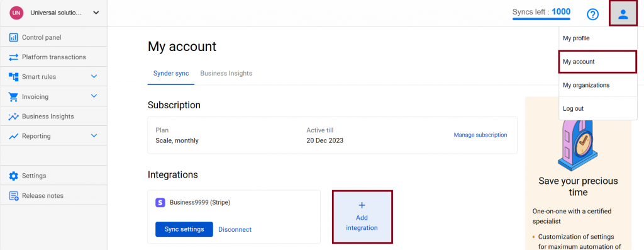
Task: Open the help question mark icon
Action: [592, 14]
